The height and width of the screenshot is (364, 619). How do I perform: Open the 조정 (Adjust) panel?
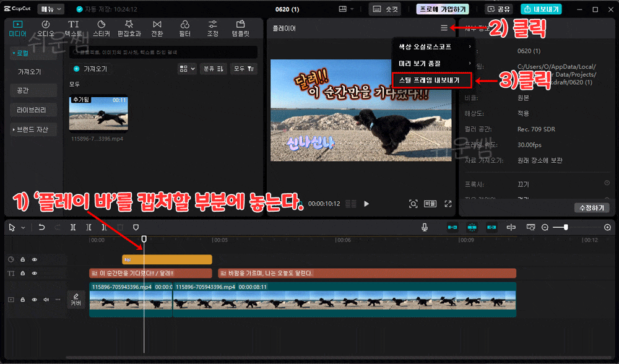tap(212, 27)
